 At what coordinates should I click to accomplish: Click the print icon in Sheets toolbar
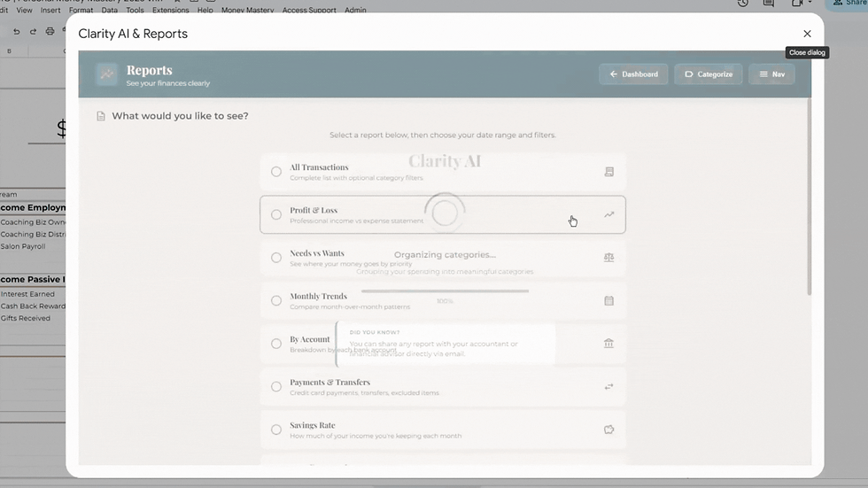pos(50,32)
